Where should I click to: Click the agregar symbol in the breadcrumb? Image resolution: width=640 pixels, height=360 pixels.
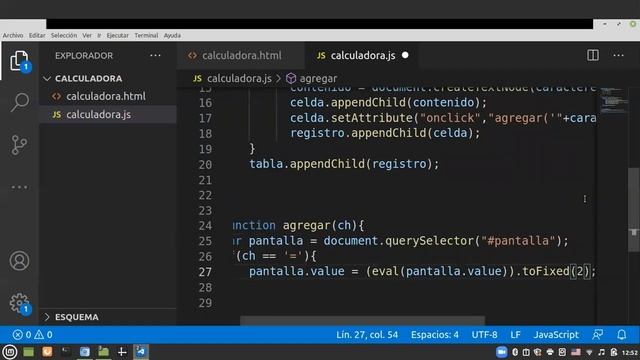312,78
